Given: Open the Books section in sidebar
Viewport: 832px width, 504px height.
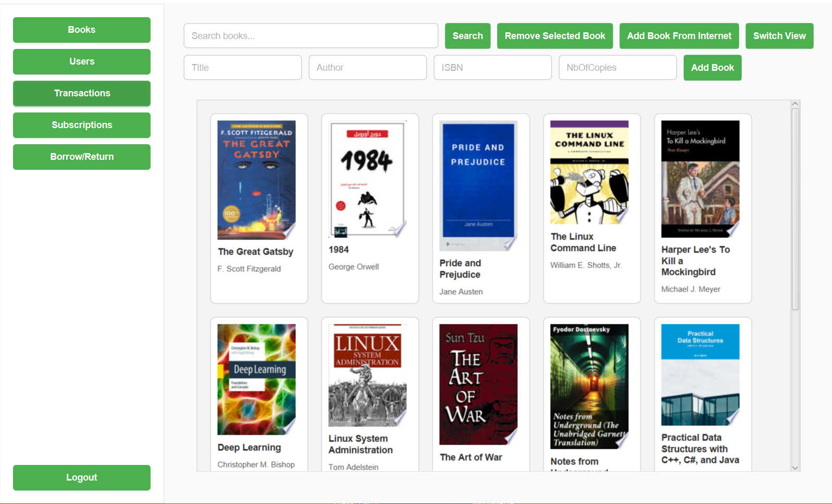Looking at the screenshot, I should tap(82, 30).
